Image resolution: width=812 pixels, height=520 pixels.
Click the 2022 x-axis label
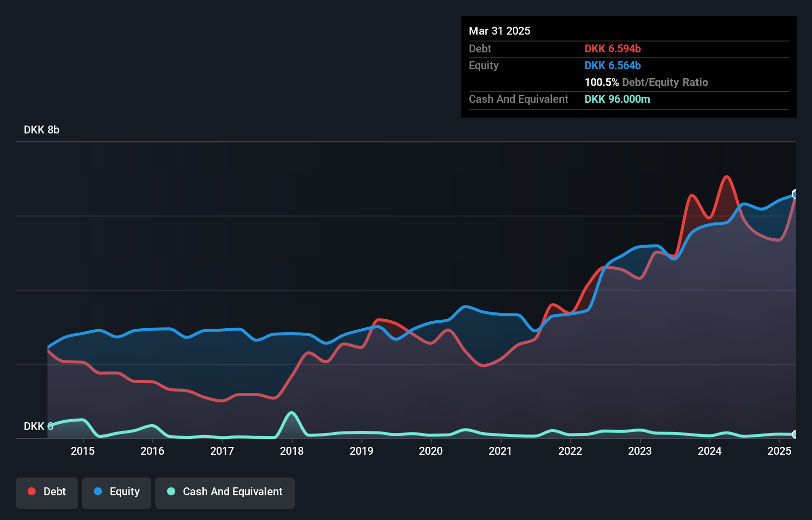[570, 451]
